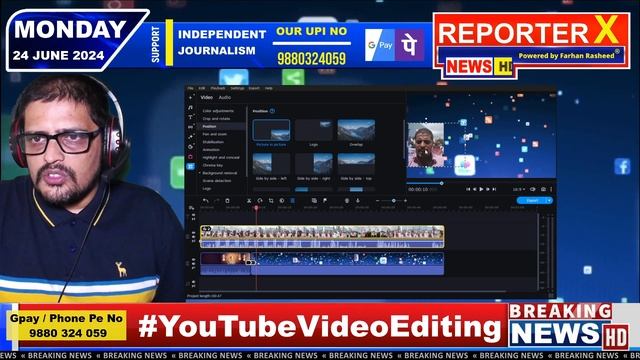Screen dimensions: 640x360
Task: Click the Color adjustment icon in toolbar
Action: (x=282, y=201)
